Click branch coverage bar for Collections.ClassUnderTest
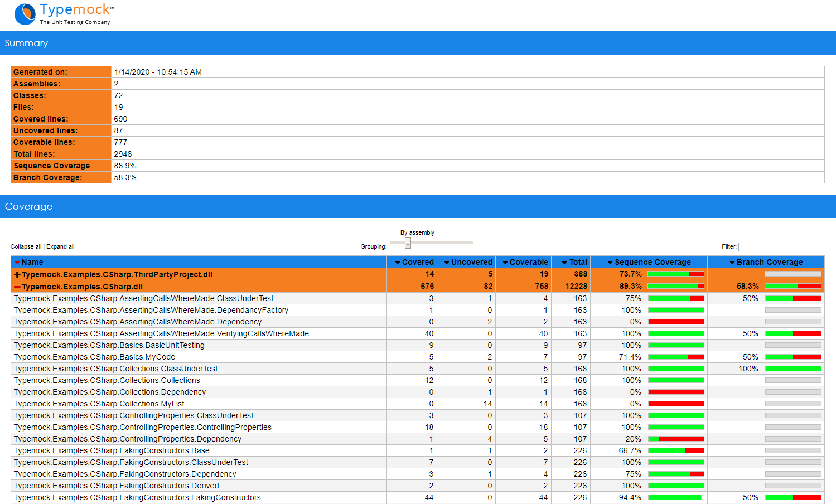The width and height of the screenshot is (836, 504). 793,369
